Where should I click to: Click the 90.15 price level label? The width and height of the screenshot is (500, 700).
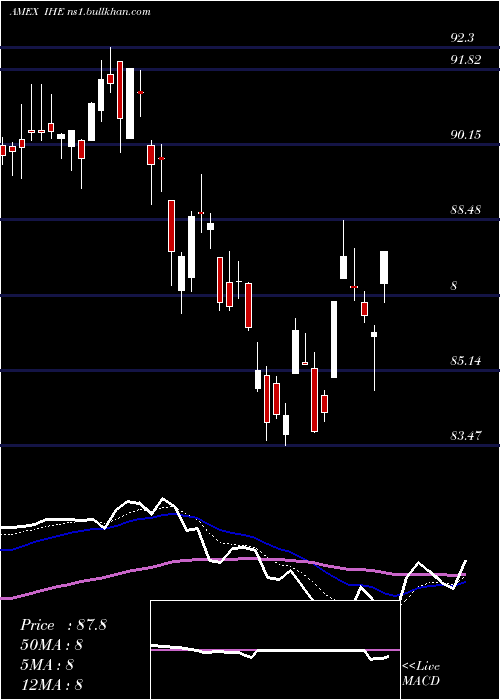point(466,135)
